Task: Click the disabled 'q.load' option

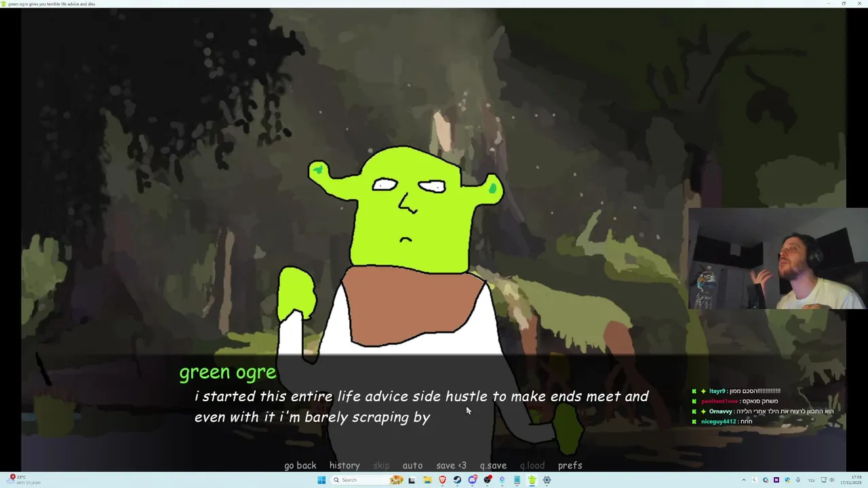Action: click(x=532, y=466)
